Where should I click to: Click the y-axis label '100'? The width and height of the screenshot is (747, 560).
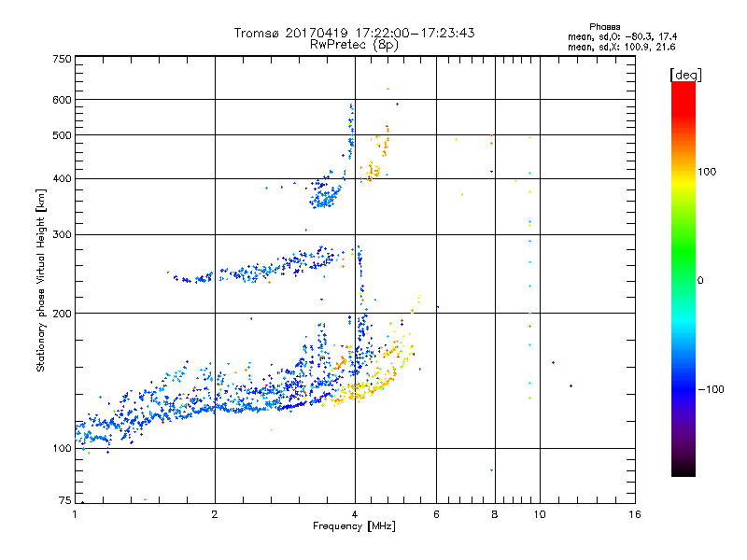(x=63, y=449)
